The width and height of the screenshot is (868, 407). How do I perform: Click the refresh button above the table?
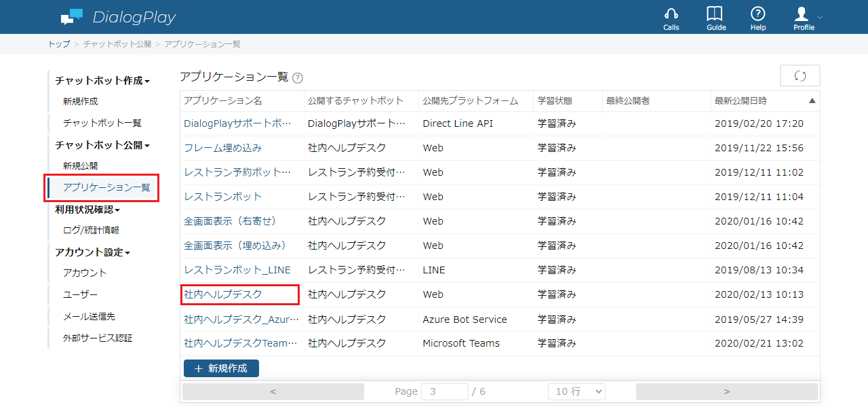tap(800, 75)
